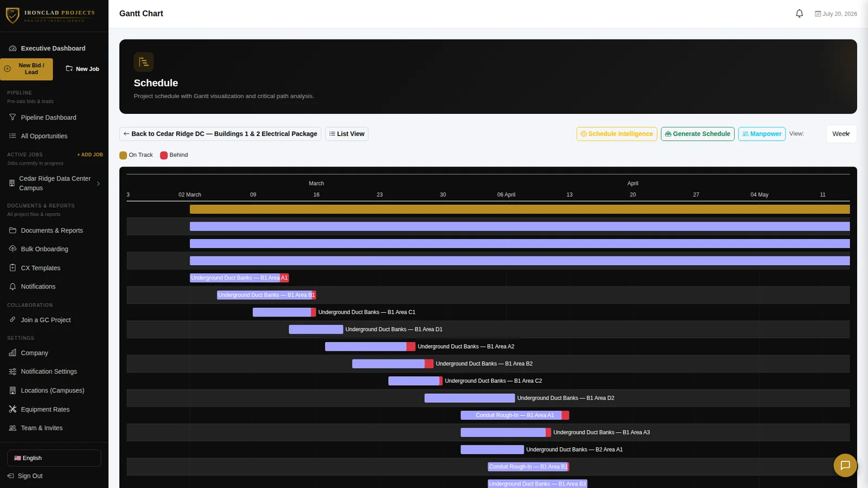Viewport: 868px width, 488px height.
Task: Click the Equipment Rates tools icon
Action: pos(12,409)
